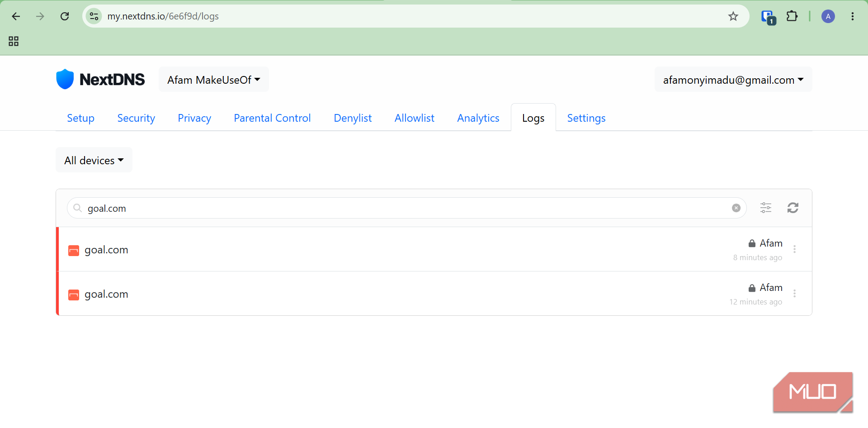Click the lock icon beside Afam, 12 minutes ago
The width and height of the screenshot is (868, 428).
[x=752, y=288]
